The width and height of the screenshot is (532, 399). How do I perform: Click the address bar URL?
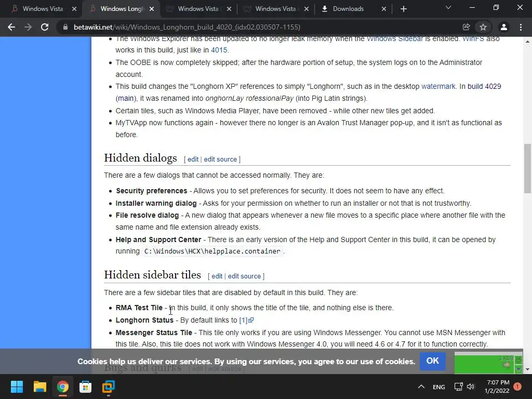tap(187, 27)
